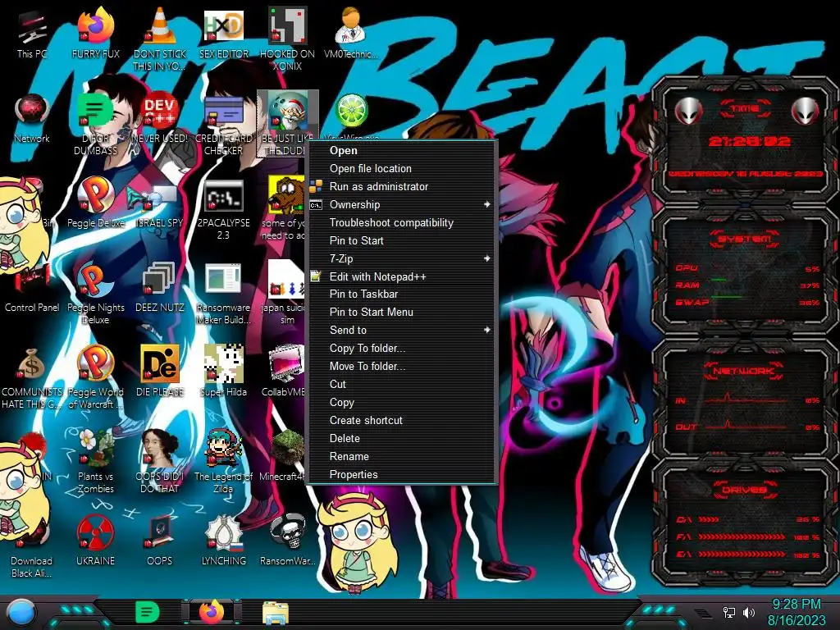The height and width of the screenshot is (630, 840).
Task: Select the COMMUNISTS HATE THIS money bag icon
Action: tap(32, 377)
